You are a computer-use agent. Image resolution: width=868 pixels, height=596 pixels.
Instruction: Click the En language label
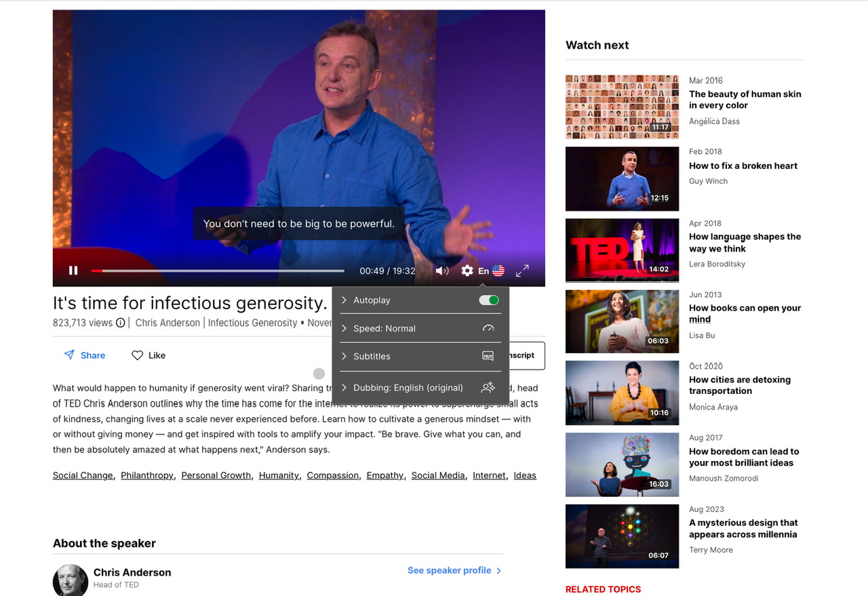pyautogui.click(x=484, y=271)
